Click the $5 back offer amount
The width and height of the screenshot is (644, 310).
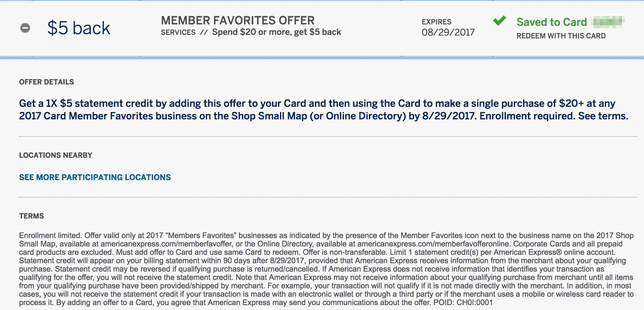[79, 28]
